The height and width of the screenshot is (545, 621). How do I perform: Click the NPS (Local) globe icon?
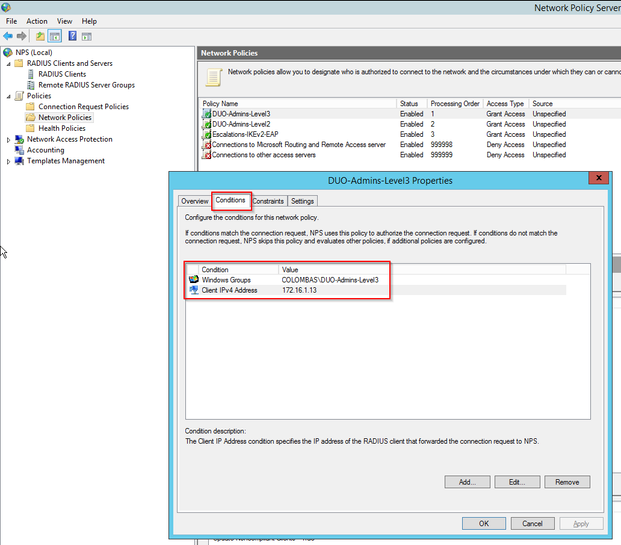[8, 52]
